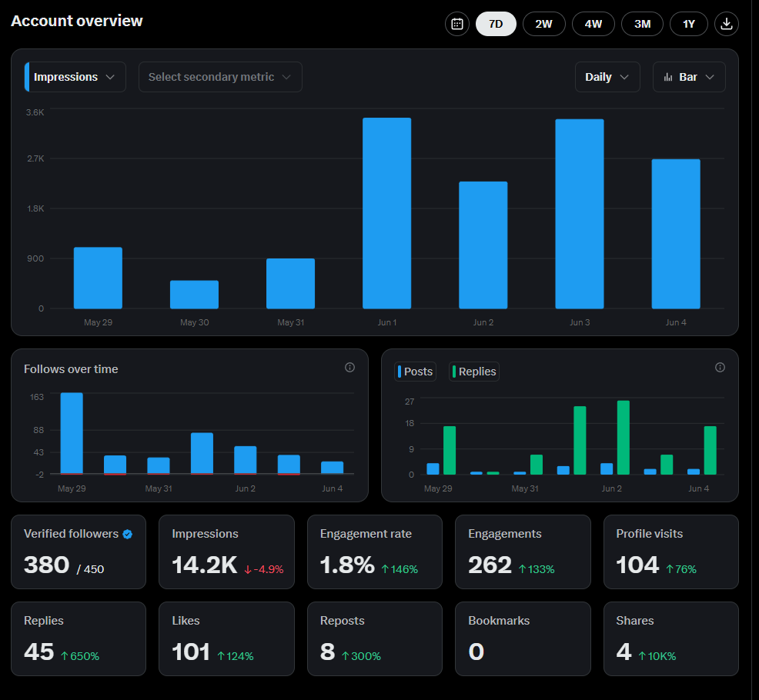Open the Bookmarks 0 card
The image size is (759, 700).
pyautogui.click(x=523, y=638)
